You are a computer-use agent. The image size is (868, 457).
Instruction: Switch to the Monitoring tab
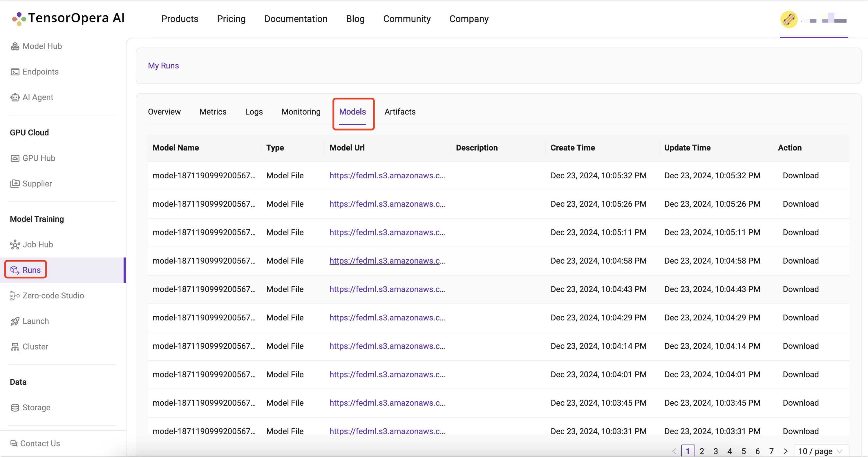[301, 112]
